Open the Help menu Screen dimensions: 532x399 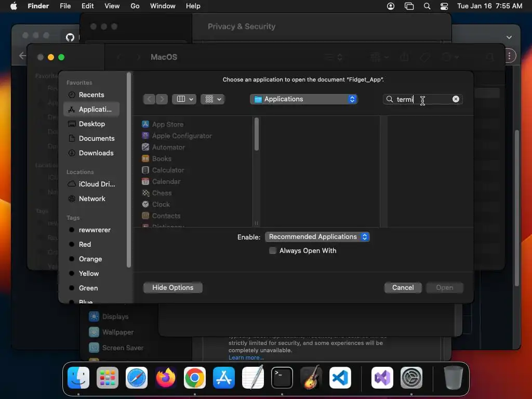(x=193, y=6)
